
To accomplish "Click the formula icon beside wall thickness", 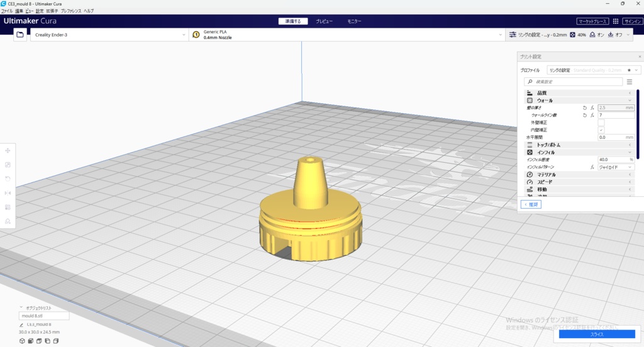I will point(592,107).
